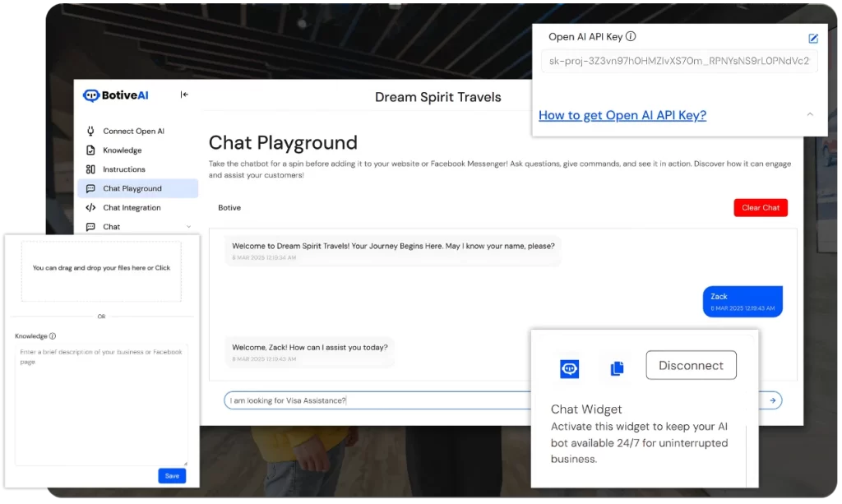Open How to get Open AI API Key link
The height and width of the screenshot is (504, 842).
click(x=622, y=115)
